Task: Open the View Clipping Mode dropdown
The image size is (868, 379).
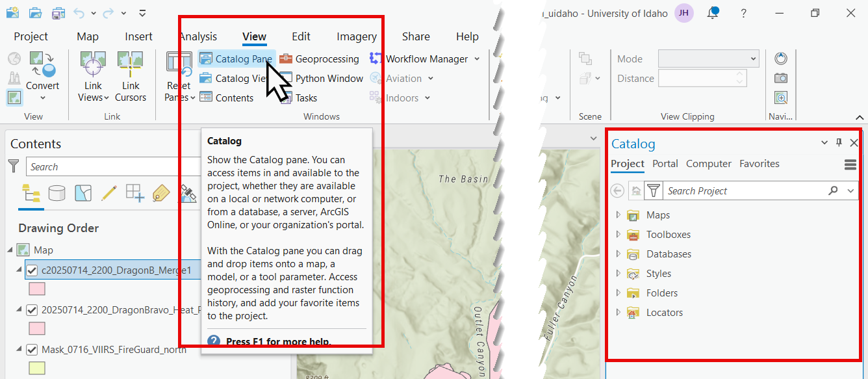Action: coord(709,59)
